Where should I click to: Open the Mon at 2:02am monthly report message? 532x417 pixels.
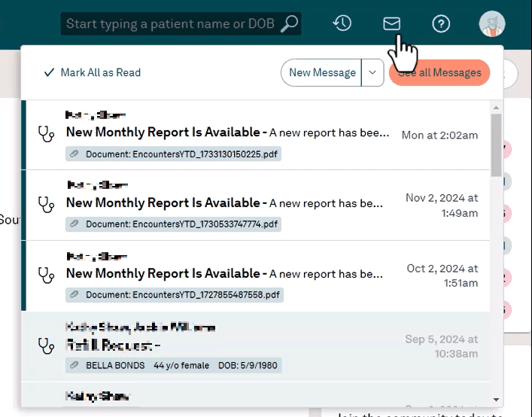pyautogui.click(x=256, y=135)
